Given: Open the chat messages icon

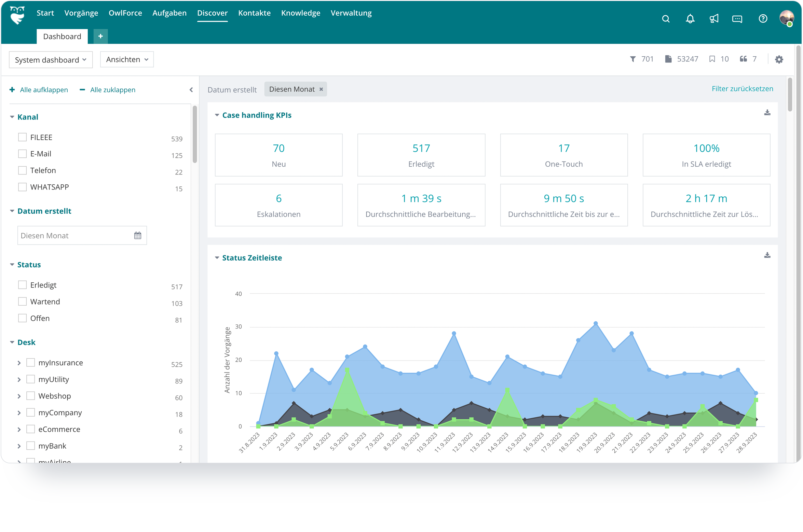Looking at the screenshot, I should point(737,19).
